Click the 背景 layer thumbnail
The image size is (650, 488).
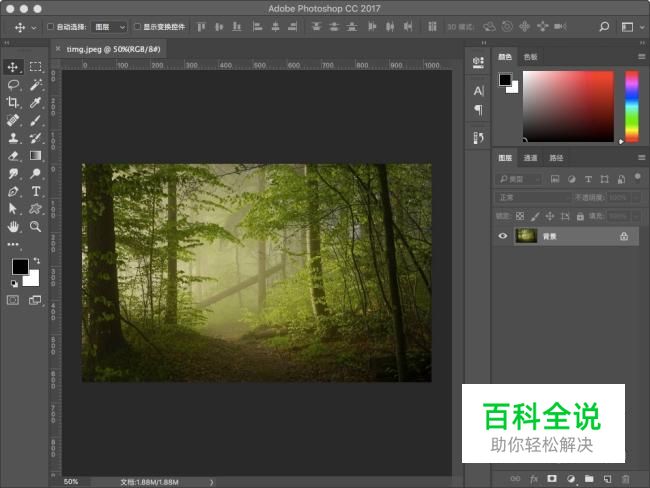[x=526, y=236]
